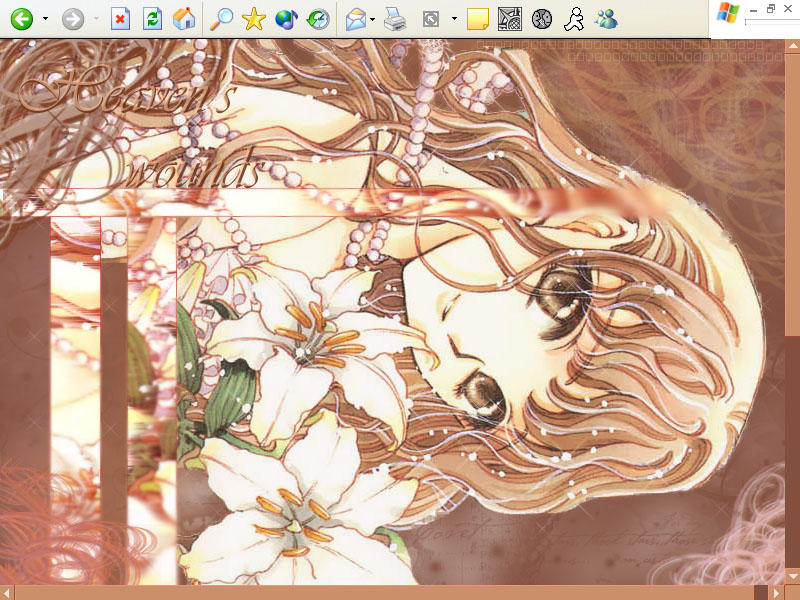
Task: Click the horizontal scrollbar thumb
Action: (385, 593)
